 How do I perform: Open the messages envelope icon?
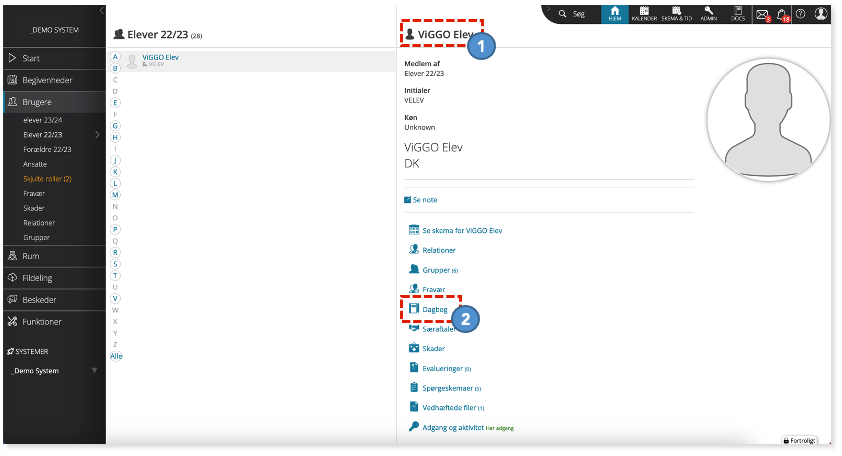763,15
